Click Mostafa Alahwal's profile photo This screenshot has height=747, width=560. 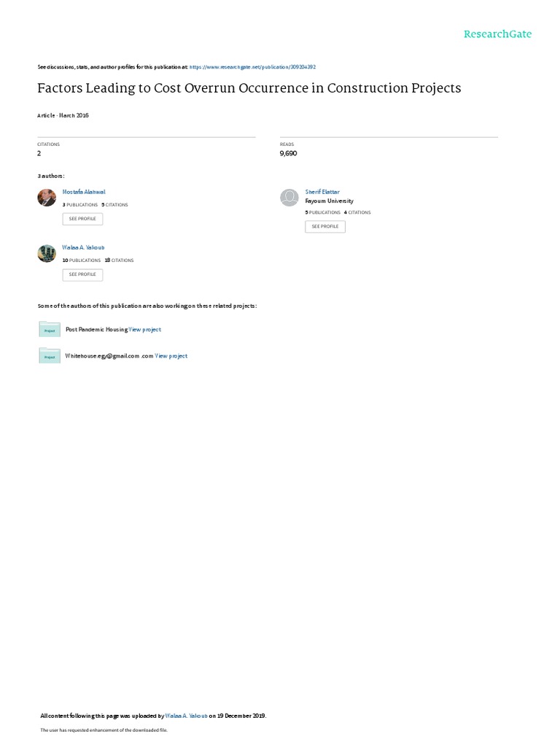tap(47, 197)
